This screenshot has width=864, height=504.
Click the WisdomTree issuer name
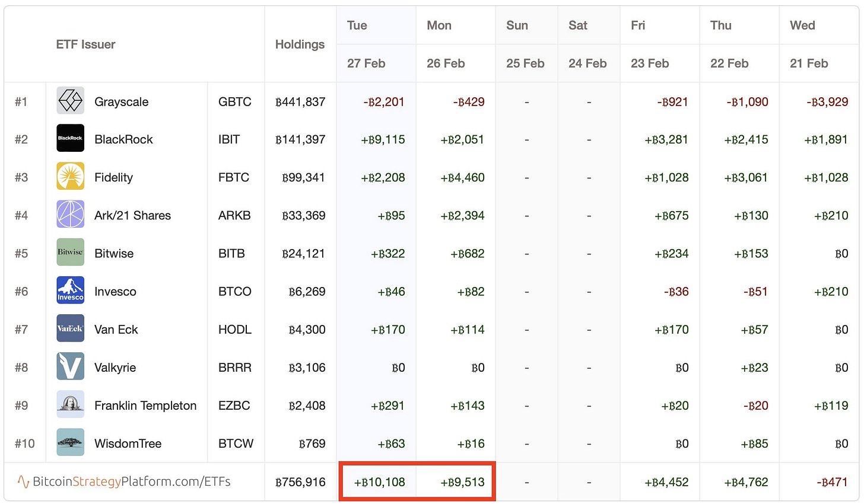(128, 443)
